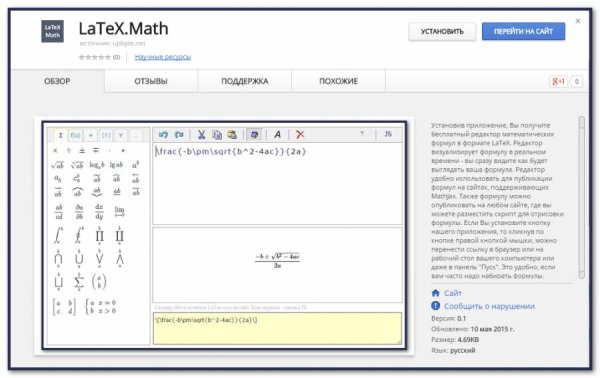Click the star rating row
The width and height of the screenshot is (600, 378).
(x=95, y=57)
